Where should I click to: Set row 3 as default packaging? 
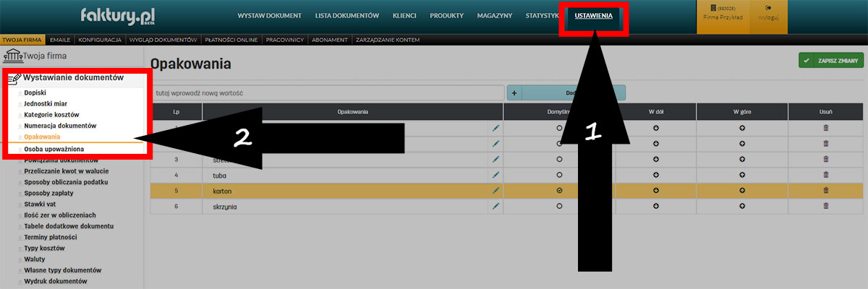click(559, 158)
